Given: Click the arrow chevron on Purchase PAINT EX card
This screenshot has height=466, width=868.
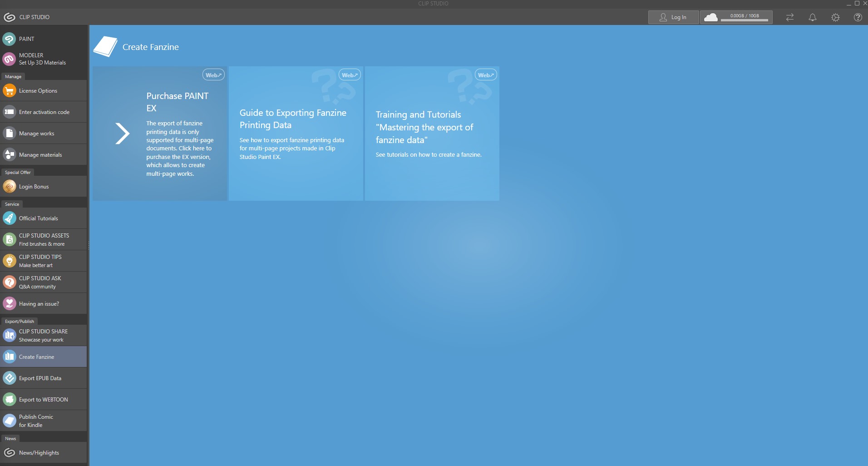Looking at the screenshot, I should point(122,134).
